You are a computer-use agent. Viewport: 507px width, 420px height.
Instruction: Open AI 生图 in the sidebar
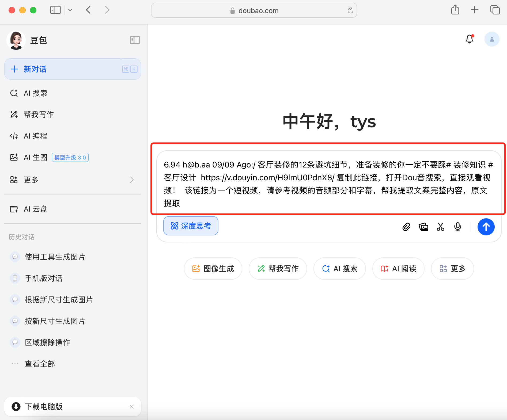pos(73,157)
